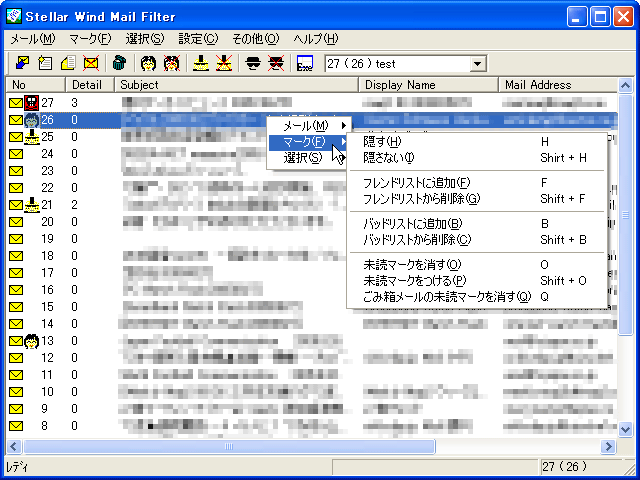Click the horizontal scrollbar right arrow
The width and height of the screenshot is (640, 480).
point(608,447)
